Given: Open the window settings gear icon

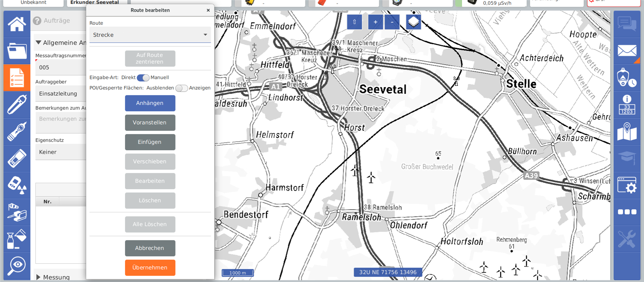Looking at the screenshot, I should (x=627, y=185).
